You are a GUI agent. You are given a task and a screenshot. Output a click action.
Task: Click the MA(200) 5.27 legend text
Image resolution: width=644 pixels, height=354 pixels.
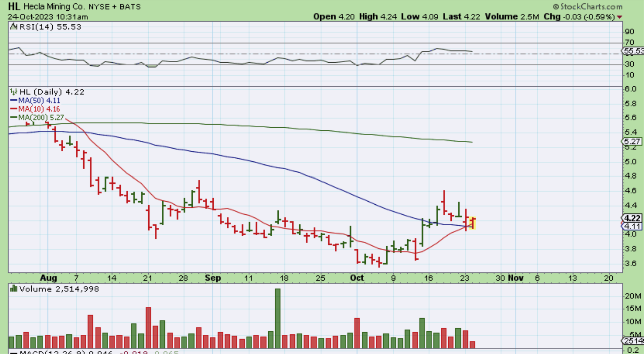(41, 117)
